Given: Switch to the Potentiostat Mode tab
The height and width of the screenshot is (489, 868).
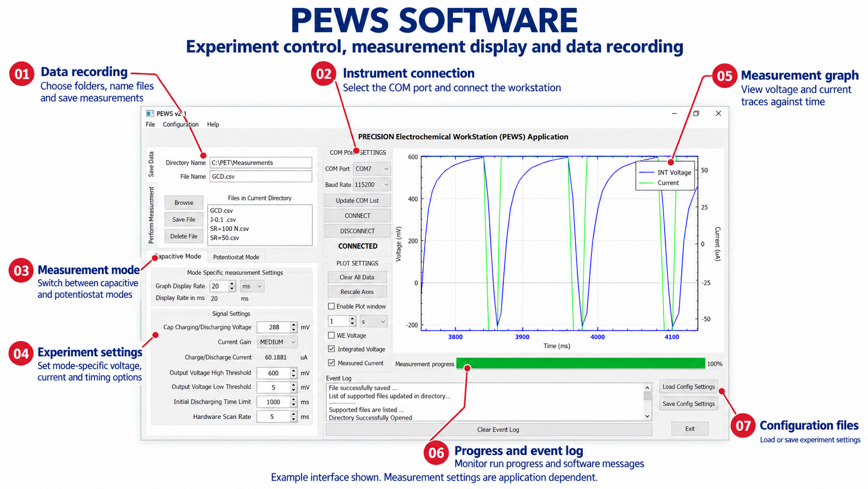Looking at the screenshot, I should tap(236, 257).
